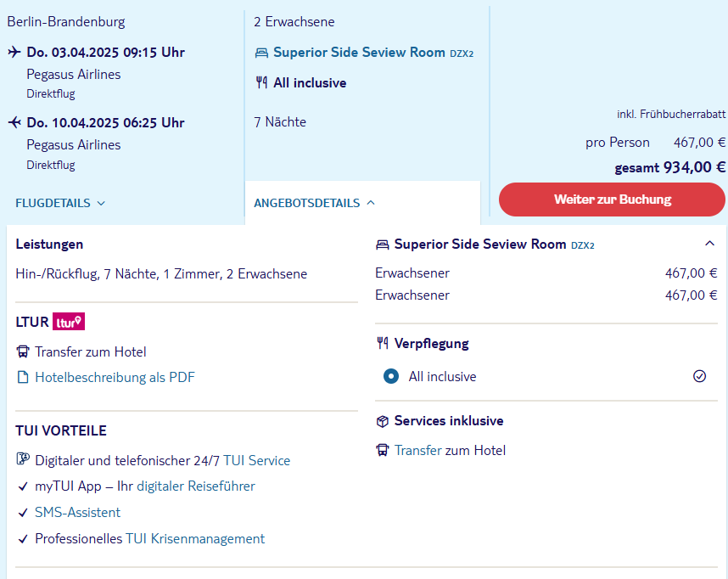Viewport: 728px width, 579px height.
Task: Collapse the ANGEBOTSDETAILS section
Action: 314,203
